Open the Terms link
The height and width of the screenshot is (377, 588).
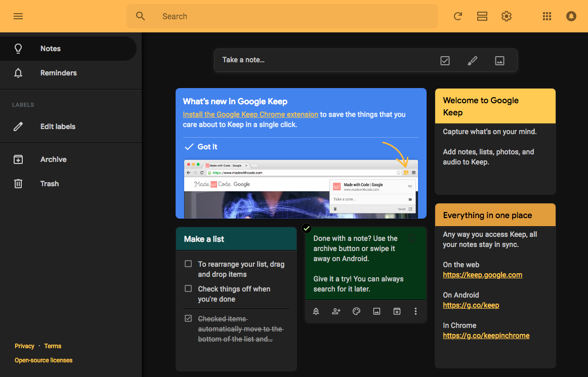tap(53, 346)
